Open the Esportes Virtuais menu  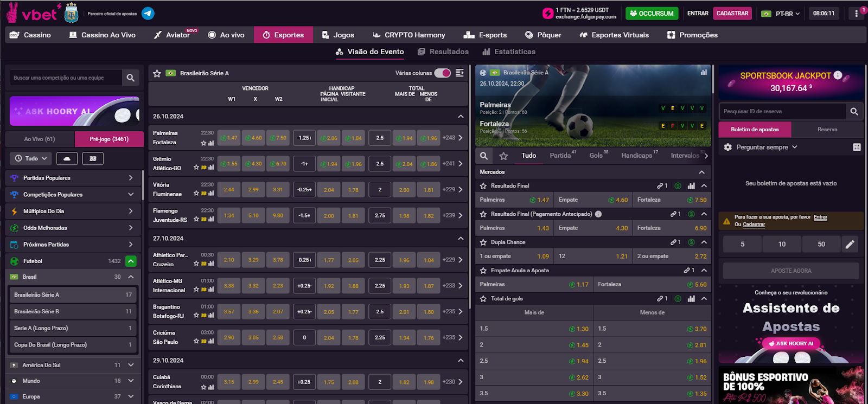click(614, 35)
